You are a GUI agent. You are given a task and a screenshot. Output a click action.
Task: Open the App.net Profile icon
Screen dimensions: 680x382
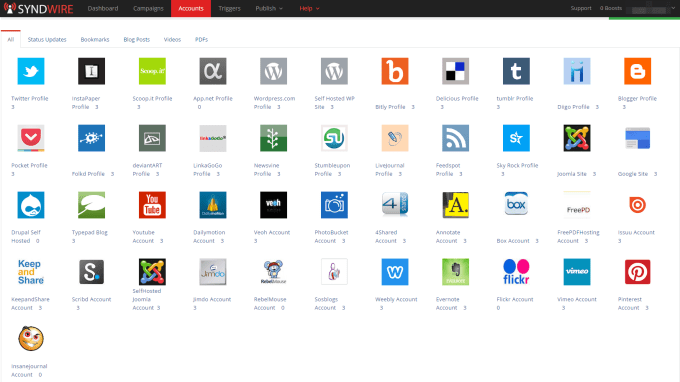213,71
